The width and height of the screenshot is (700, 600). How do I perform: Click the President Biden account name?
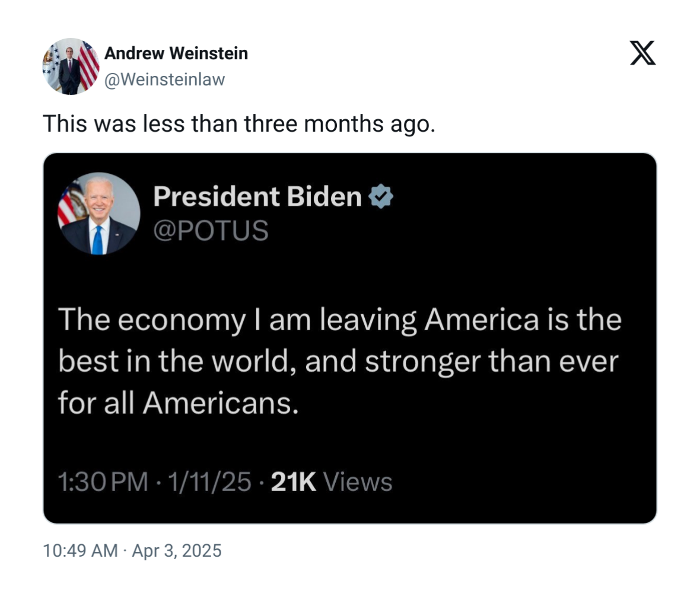(x=257, y=196)
